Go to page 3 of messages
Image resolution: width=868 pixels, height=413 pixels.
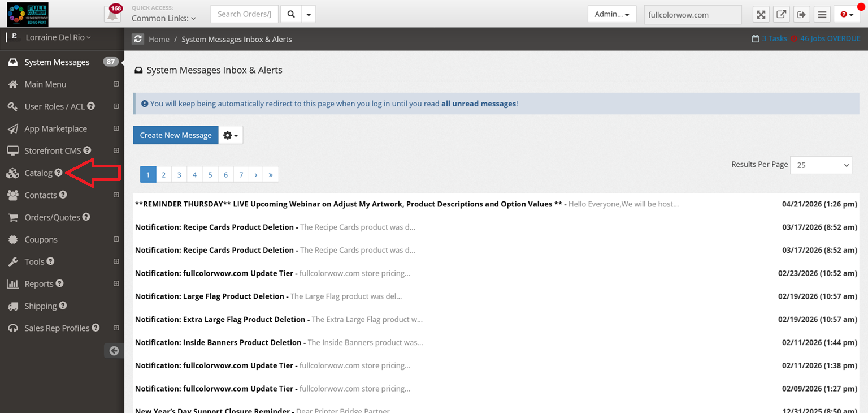click(x=179, y=174)
